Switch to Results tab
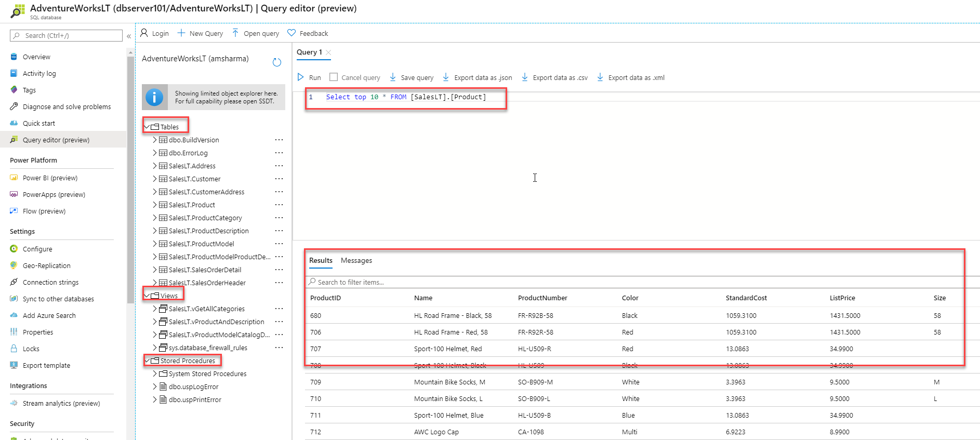This screenshot has width=980, height=440. click(x=321, y=260)
